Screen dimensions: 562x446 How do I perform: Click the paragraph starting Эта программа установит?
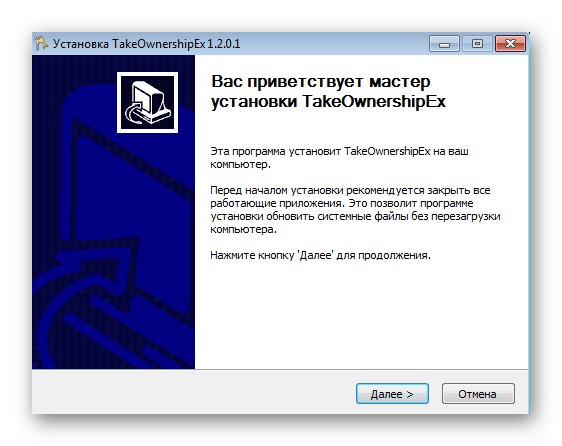pyautogui.click(x=339, y=157)
